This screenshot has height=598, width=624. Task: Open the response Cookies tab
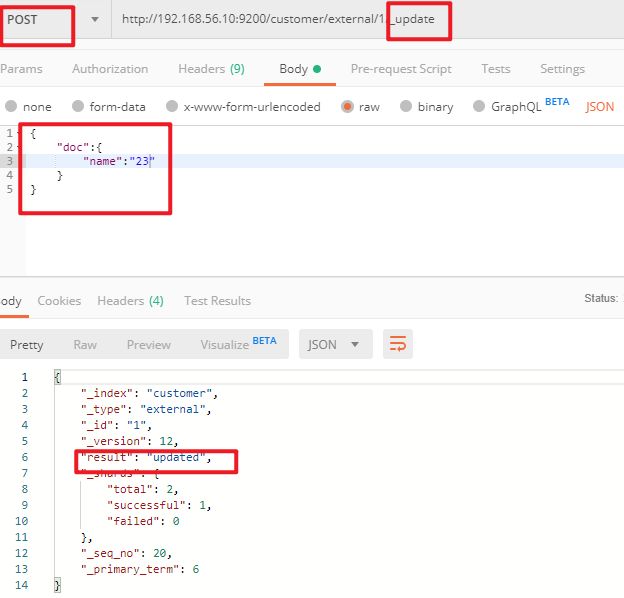[x=59, y=301]
